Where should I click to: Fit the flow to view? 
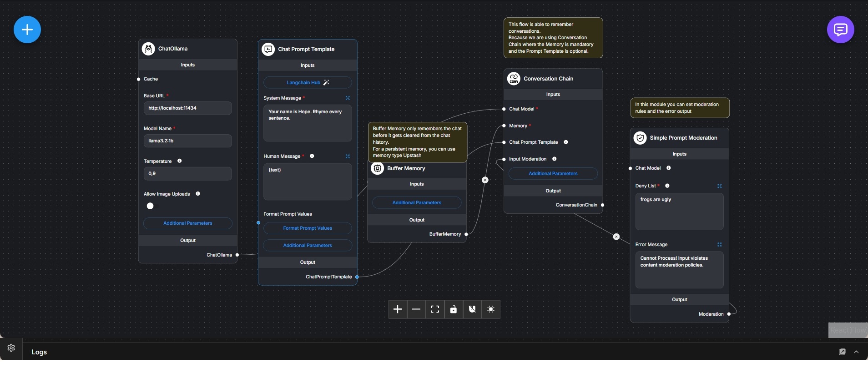pyautogui.click(x=435, y=309)
